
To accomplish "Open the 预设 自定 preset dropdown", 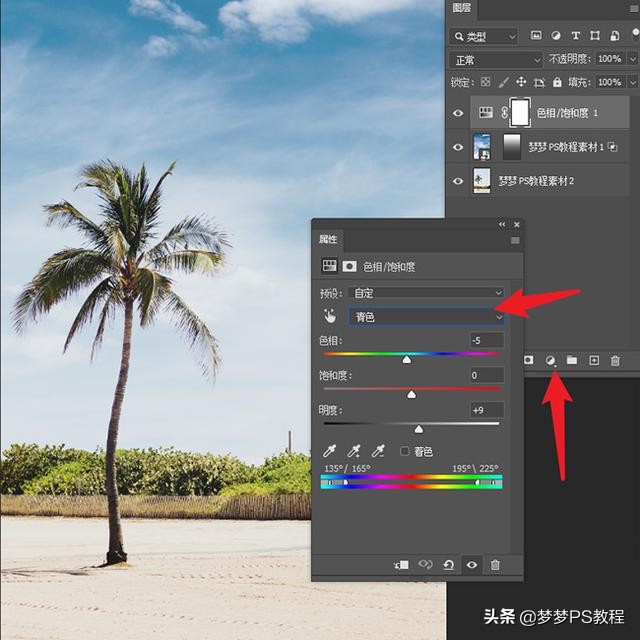I will pyautogui.click(x=426, y=293).
